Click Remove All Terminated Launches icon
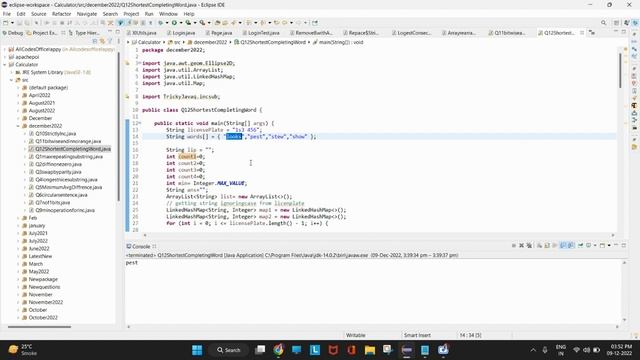Image resolution: width=640 pixels, height=360 pixels. [x=529, y=245]
